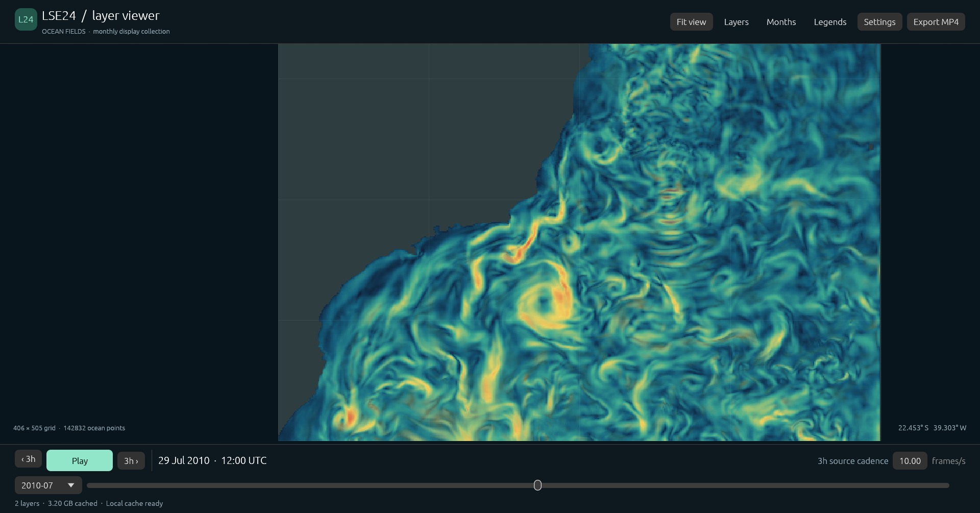
Task: Click the LSE24 / layer viewer title
Action: [101, 16]
